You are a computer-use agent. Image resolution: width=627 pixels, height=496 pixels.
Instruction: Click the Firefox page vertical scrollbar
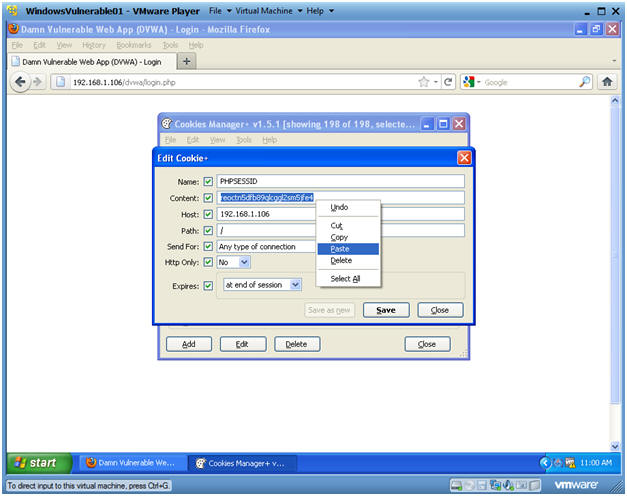coord(615,254)
